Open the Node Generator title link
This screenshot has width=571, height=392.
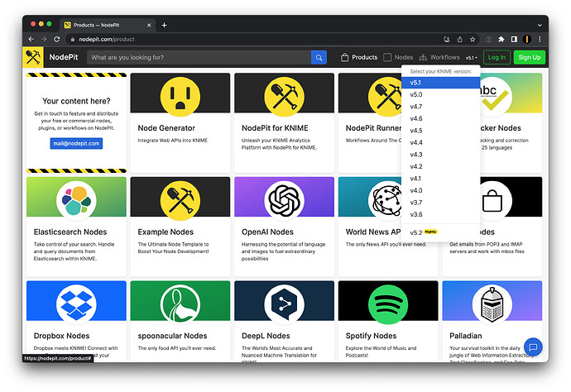click(166, 128)
